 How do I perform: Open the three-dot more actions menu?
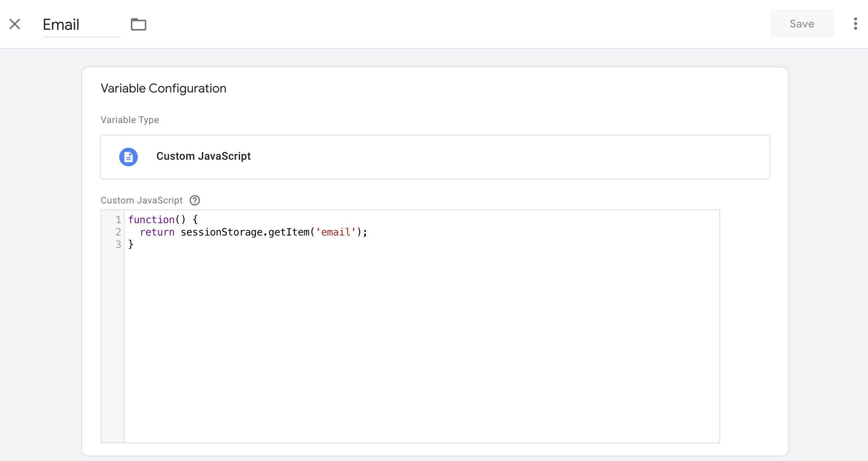[x=855, y=24]
